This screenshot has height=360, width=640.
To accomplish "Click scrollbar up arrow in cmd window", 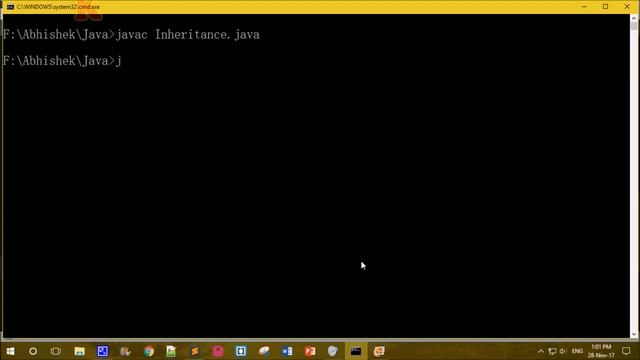I will tap(634, 18).
